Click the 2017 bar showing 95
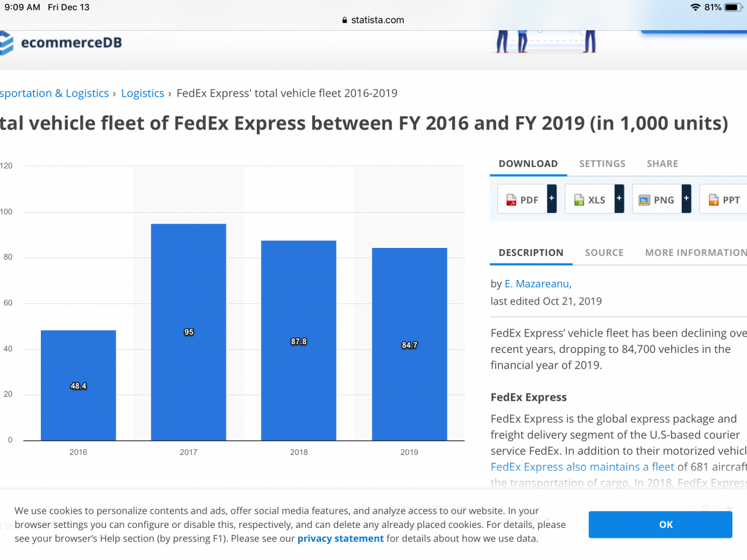747x560 pixels. [x=189, y=332]
